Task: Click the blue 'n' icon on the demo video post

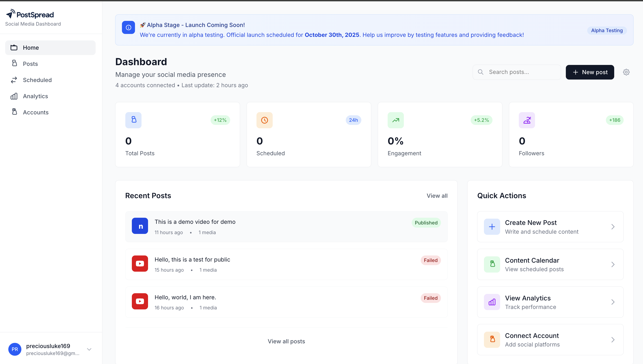Action: click(140, 226)
